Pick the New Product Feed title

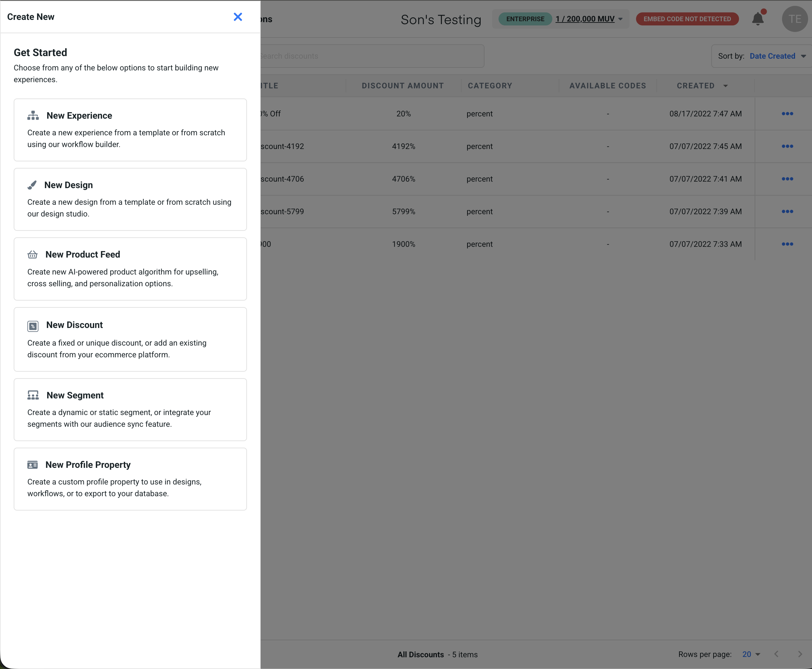83,254
